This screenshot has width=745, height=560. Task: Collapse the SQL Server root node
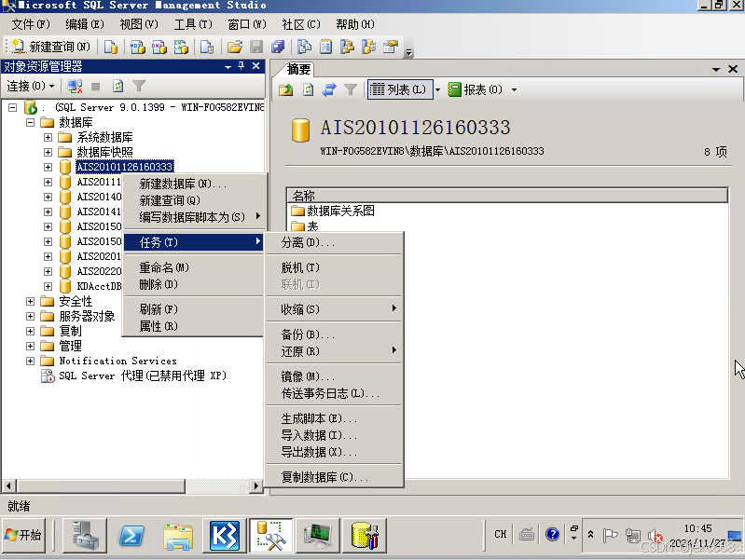tap(12, 107)
